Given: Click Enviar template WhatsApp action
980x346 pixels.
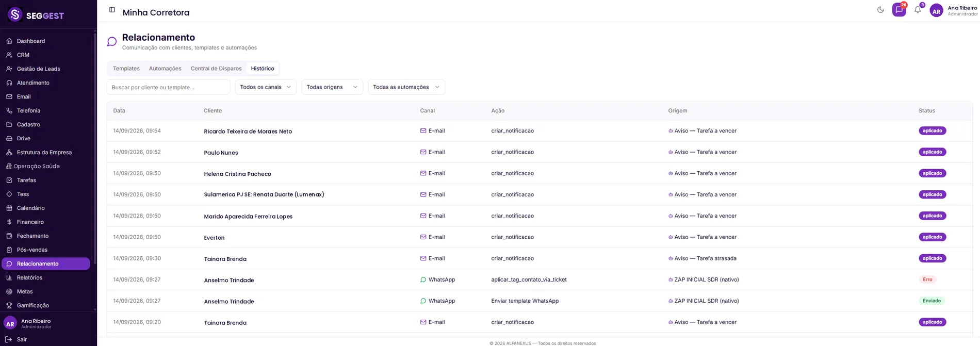Looking at the screenshot, I should (525, 301).
